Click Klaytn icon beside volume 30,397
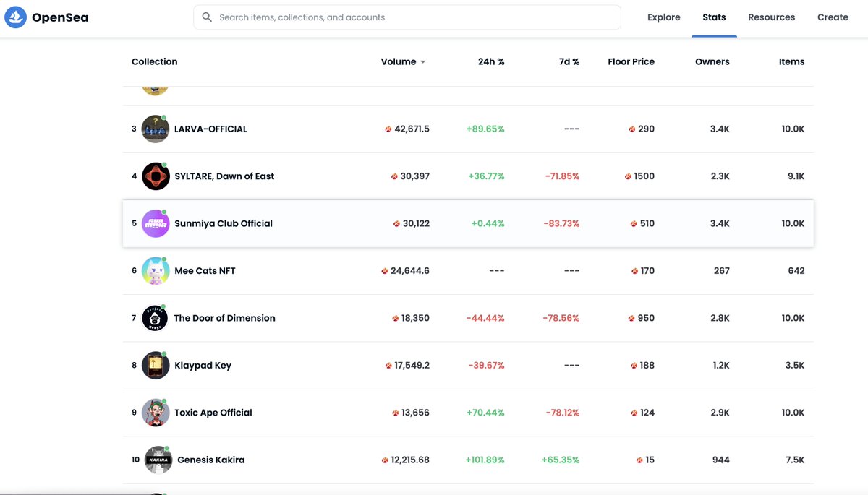Screen dimensions: 868x495 [x=394, y=176]
